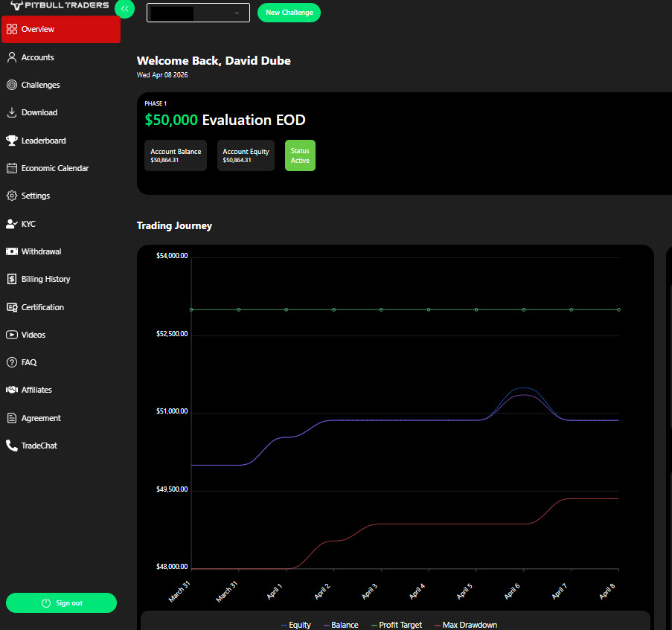The height and width of the screenshot is (630, 672).
Task: Click the Certification badge icon
Action: tap(12, 307)
